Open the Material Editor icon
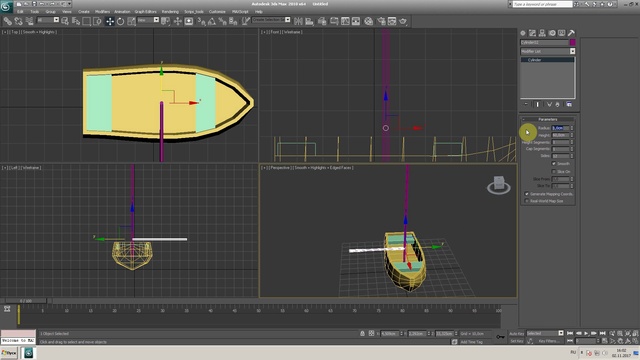640x360 pixels. point(369,21)
